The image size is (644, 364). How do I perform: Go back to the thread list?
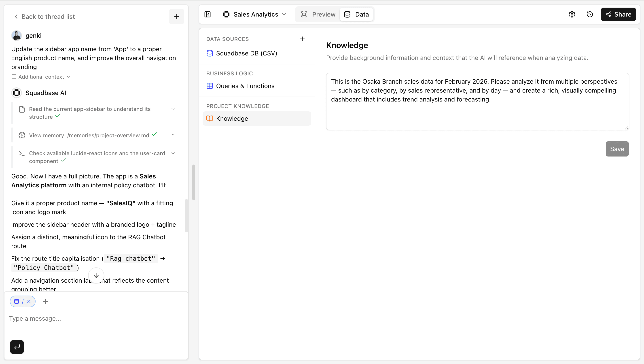tap(44, 17)
